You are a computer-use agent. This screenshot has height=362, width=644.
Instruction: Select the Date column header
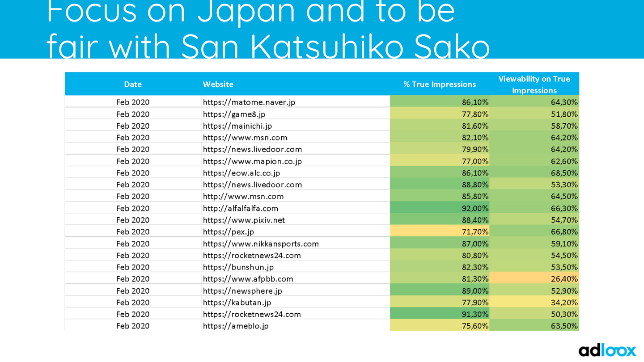pos(133,84)
